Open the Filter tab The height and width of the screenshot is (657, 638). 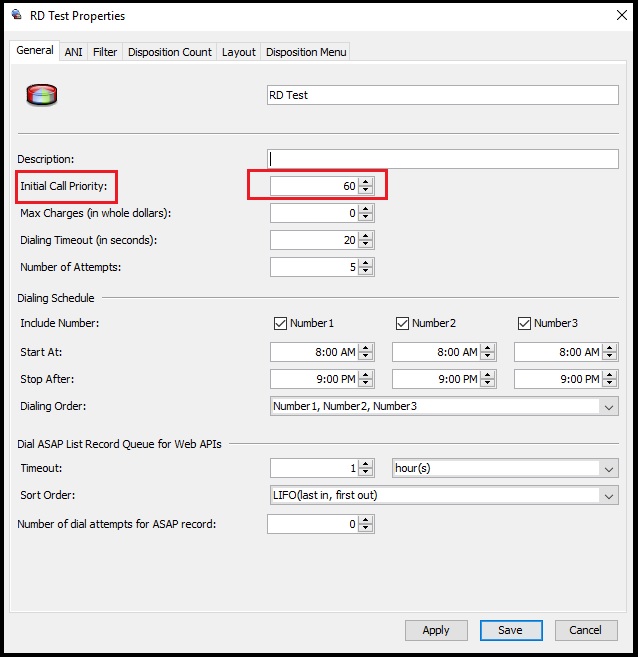(105, 52)
